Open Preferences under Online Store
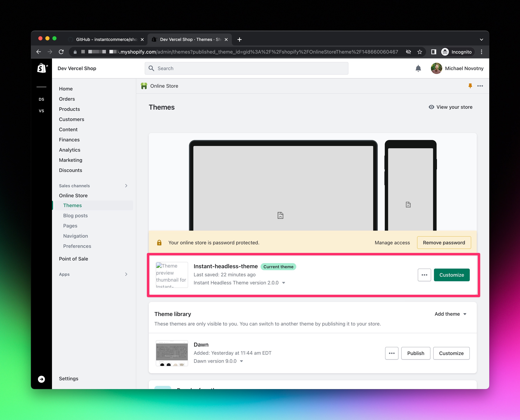520x420 pixels. (77, 246)
